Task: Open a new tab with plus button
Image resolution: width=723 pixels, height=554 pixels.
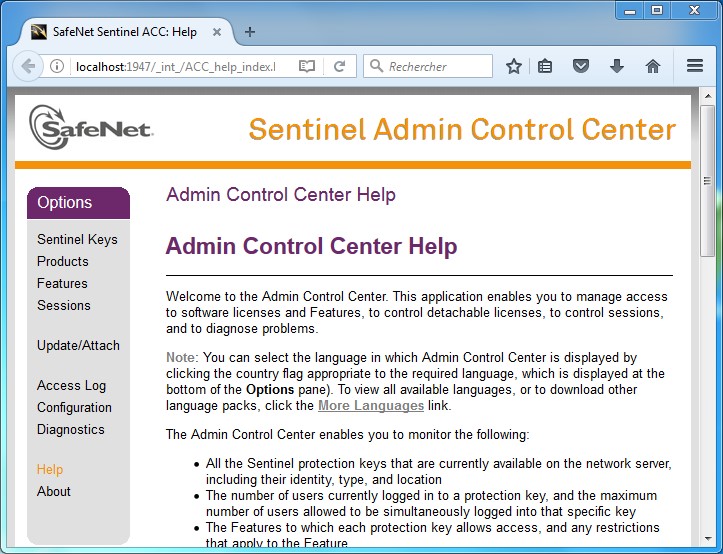Action: 249,32
